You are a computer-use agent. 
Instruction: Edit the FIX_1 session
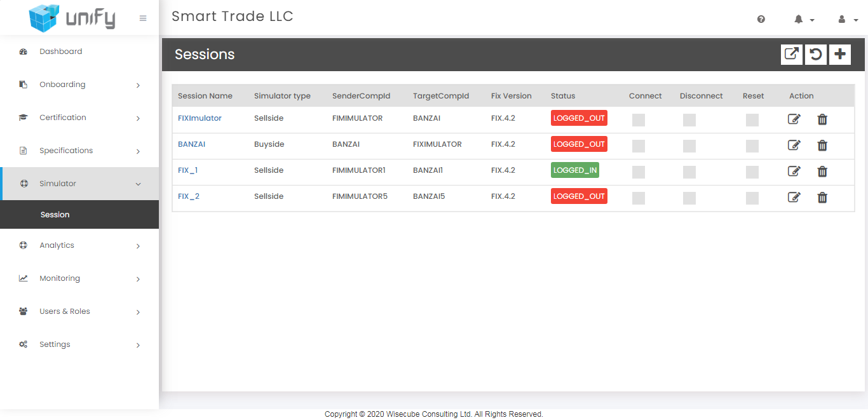pos(794,171)
